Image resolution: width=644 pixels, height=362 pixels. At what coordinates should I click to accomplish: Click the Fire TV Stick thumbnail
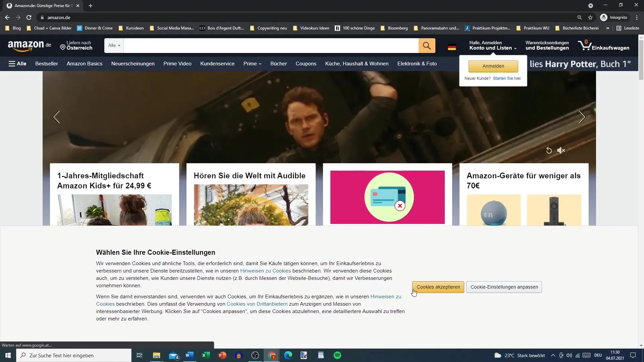(554, 210)
